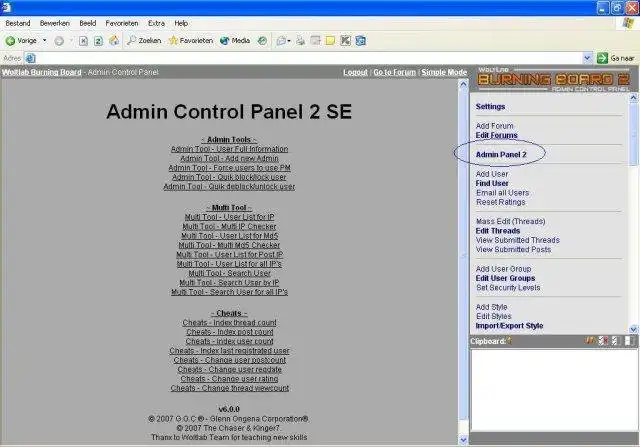The image size is (640, 447).
Task: Click Import/Export Style in the sidebar
Action: pyautogui.click(x=509, y=326)
